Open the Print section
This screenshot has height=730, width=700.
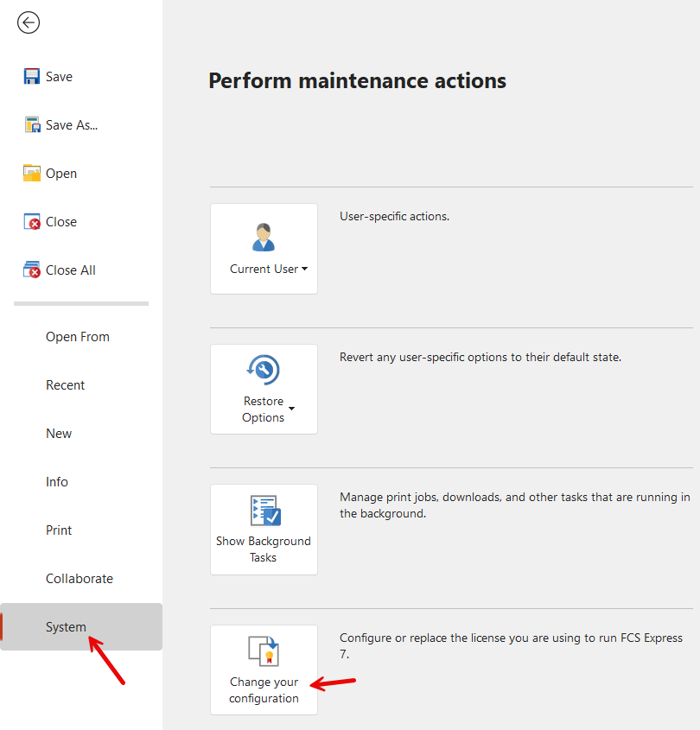pyautogui.click(x=59, y=530)
